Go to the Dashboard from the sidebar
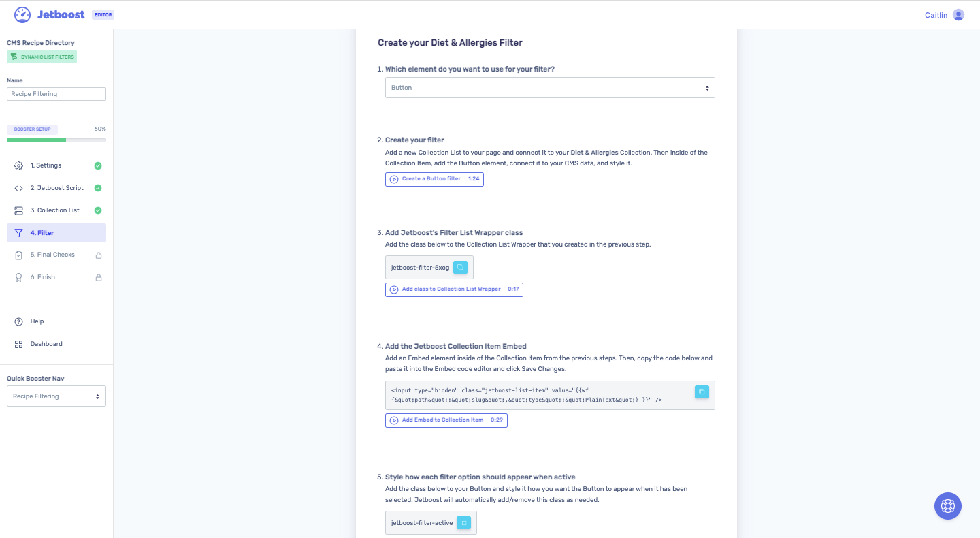980x538 pixels. coord(46,343)
